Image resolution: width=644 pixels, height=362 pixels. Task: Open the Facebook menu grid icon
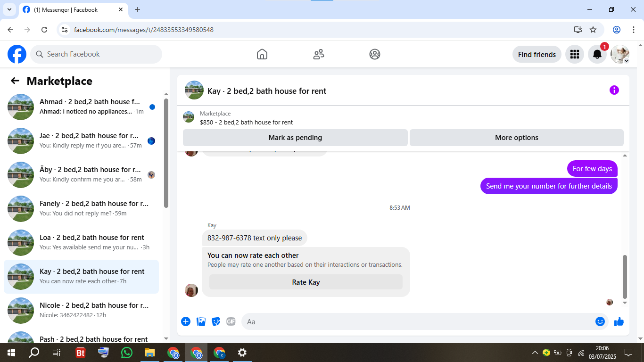(574, 54)
